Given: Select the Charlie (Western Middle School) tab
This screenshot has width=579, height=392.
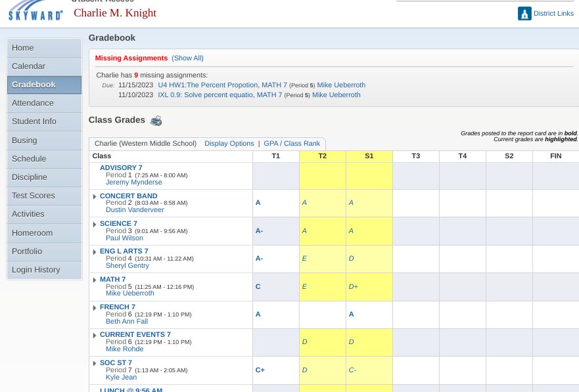Looking at the screenshot, I should click(145, 144).
